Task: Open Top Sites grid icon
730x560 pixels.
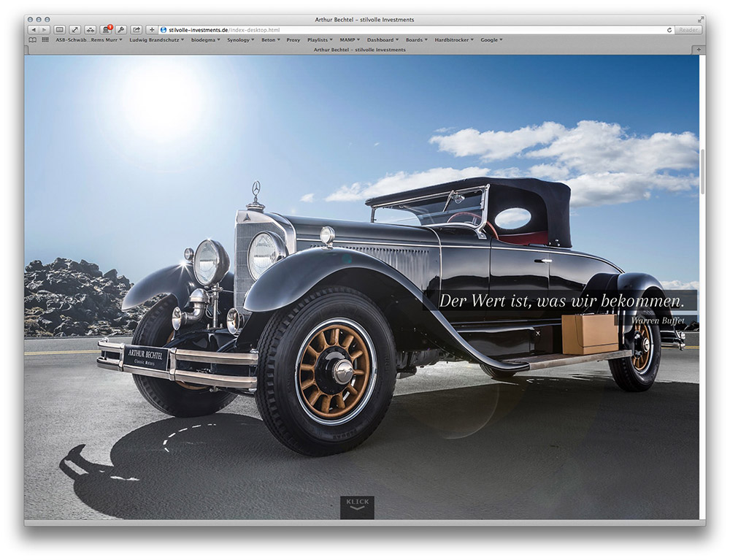Action: (45, 40)
